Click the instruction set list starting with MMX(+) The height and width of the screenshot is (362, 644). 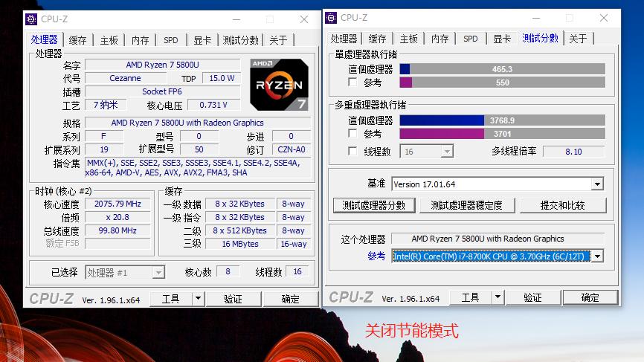pyautogui.click(x=198, y=168)
